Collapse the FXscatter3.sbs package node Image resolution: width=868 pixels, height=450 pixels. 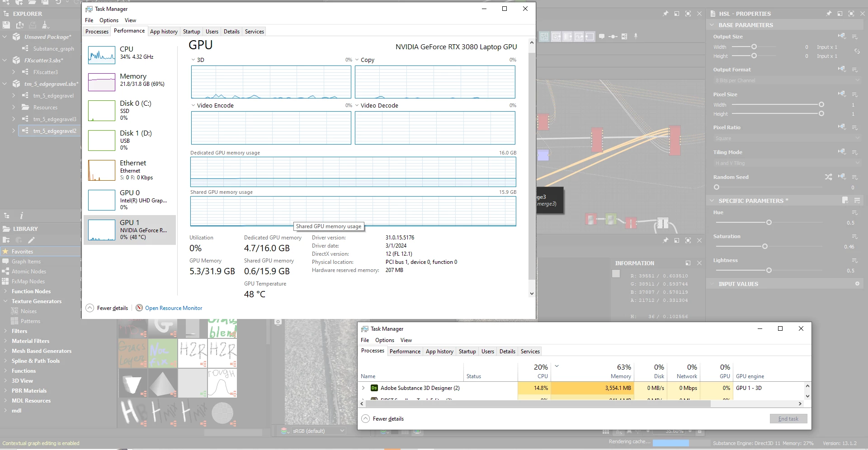pyautogui.click(x=5, y=60)
